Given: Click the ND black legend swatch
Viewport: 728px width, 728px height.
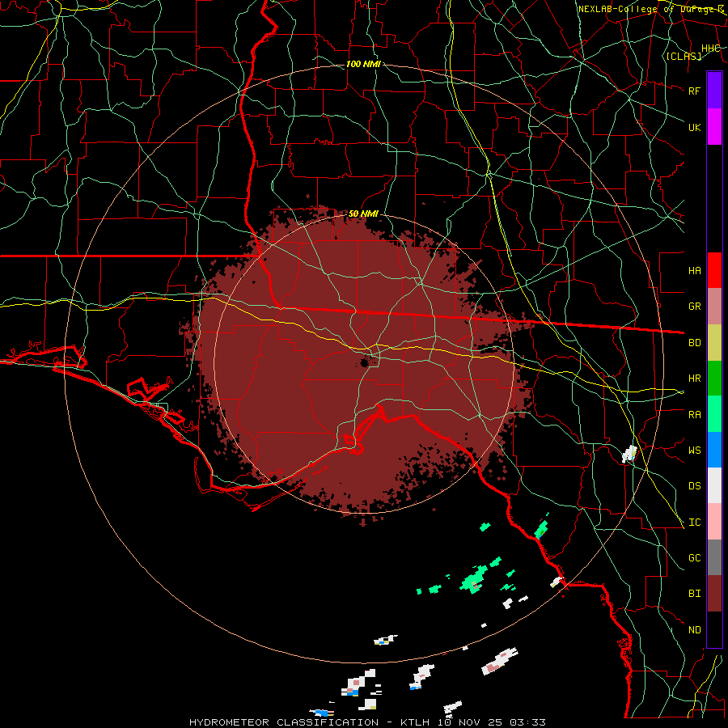Looking at the screenshot, I should [714, 629].
